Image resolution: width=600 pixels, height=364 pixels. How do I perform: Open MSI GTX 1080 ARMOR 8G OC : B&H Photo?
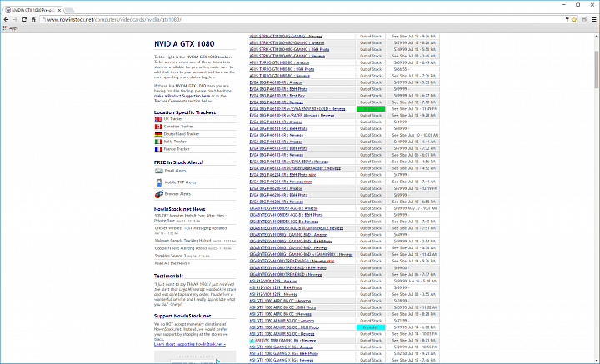(x=284, y=327)
